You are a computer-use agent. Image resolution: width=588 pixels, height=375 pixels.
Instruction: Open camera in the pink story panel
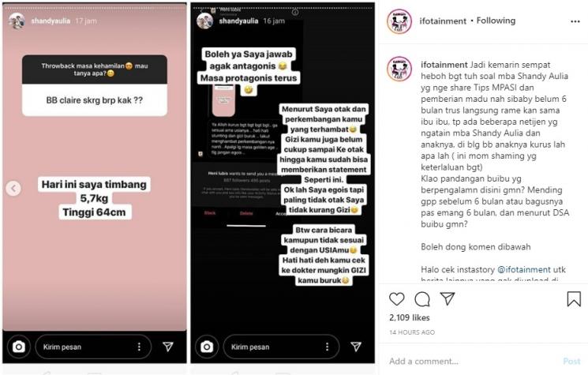coord(19,347)
